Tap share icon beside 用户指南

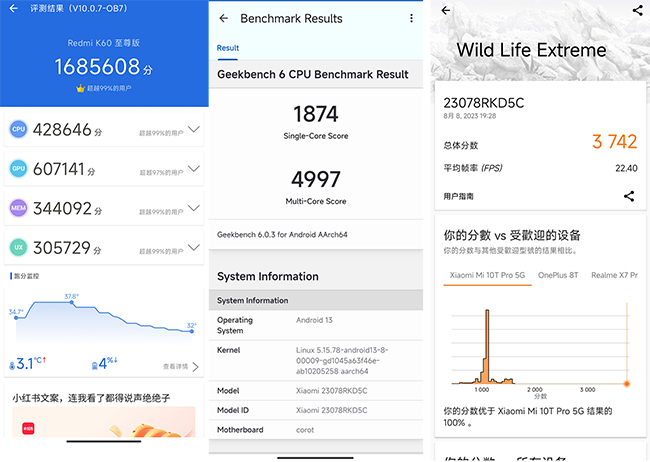pos(629,196)
